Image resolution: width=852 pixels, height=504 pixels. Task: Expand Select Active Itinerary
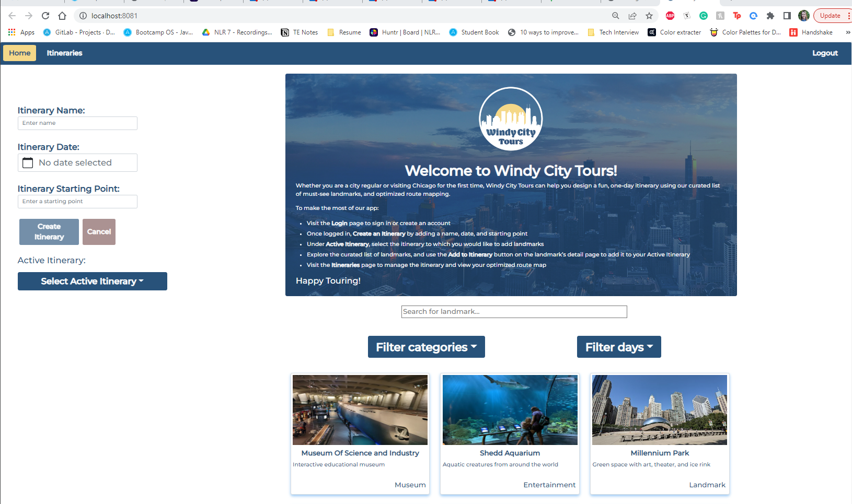coord(92,281)
